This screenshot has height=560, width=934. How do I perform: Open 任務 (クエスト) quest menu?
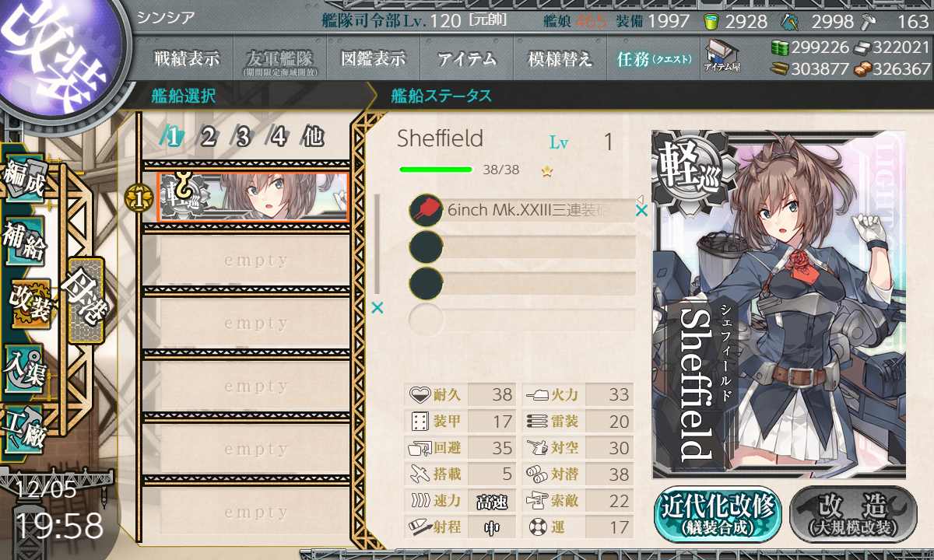[x=653, y=58]
